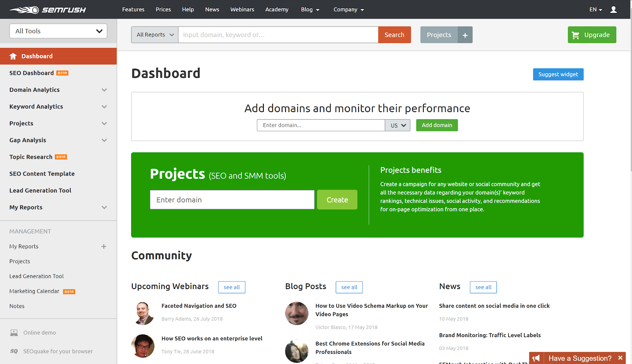The image size is (632, 364).
Task: Go to Features page
Action: click(x=133, y=9)
